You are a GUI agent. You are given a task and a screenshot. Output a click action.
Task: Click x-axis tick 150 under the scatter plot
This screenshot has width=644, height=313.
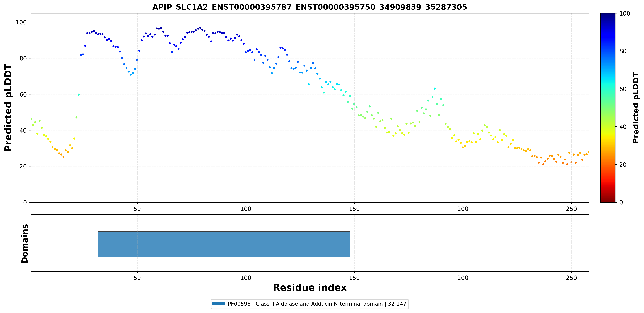pos(354,209)
